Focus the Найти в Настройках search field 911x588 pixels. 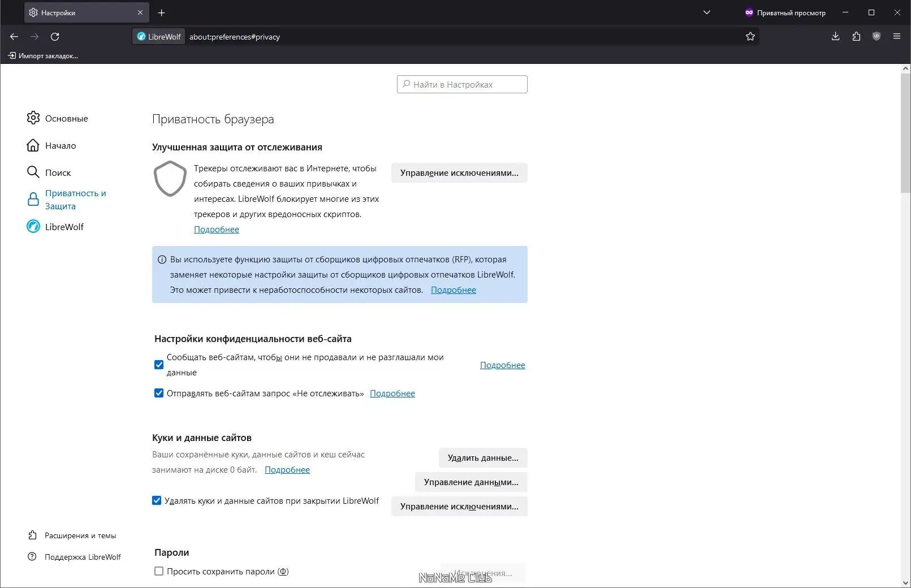tap(462, 84)
